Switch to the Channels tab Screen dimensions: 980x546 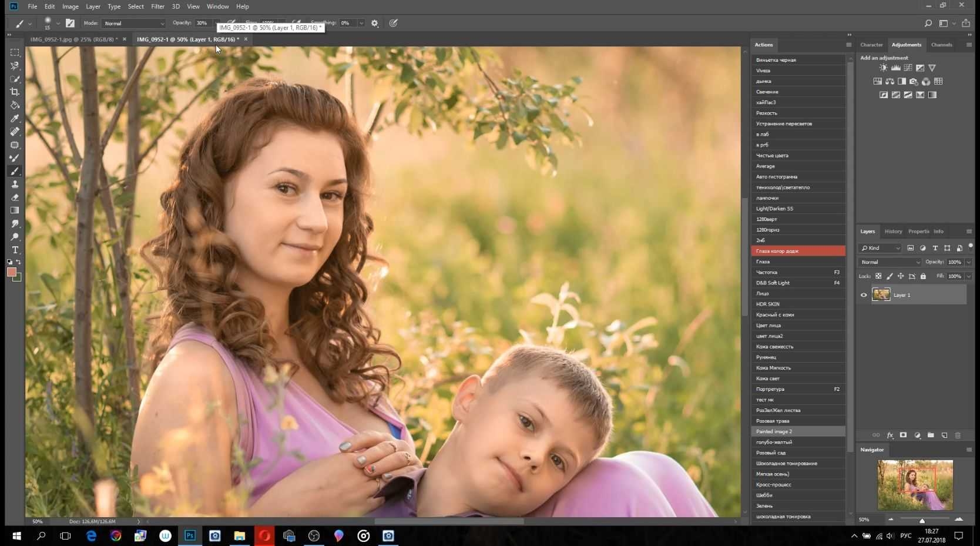[x=941, y=45]
